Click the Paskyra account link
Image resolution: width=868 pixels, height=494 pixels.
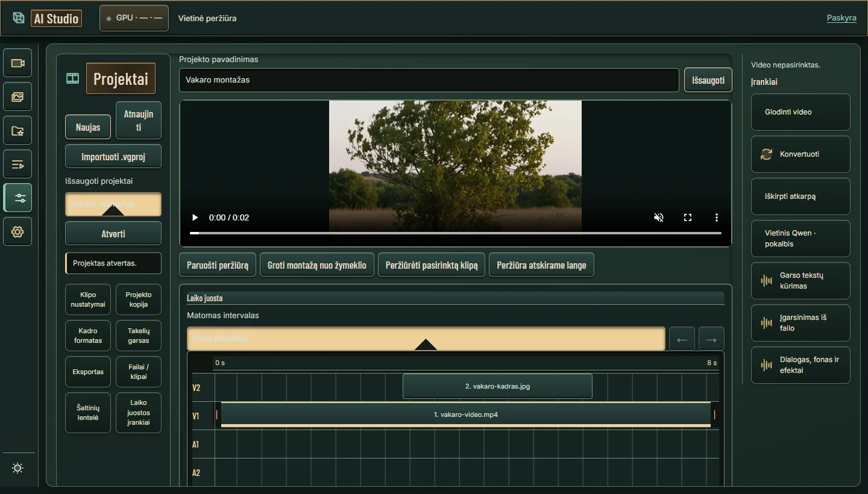(841, 18)
